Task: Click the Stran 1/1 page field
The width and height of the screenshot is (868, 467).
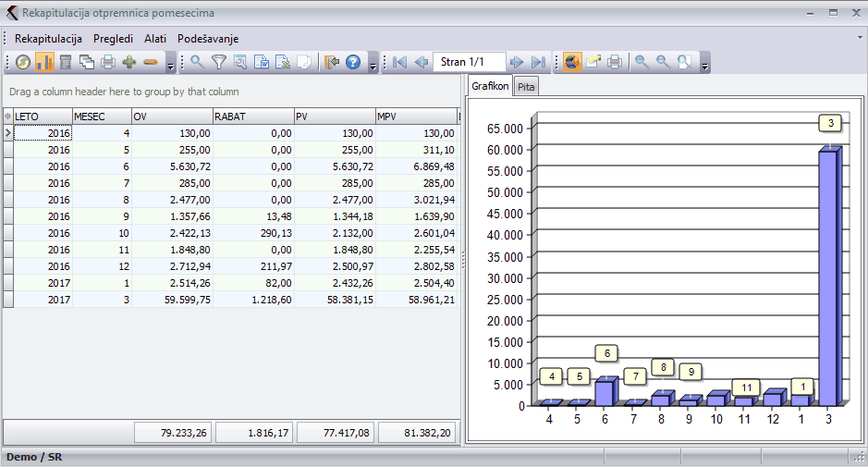Action: pyautogui.click(x=469, y=62)
